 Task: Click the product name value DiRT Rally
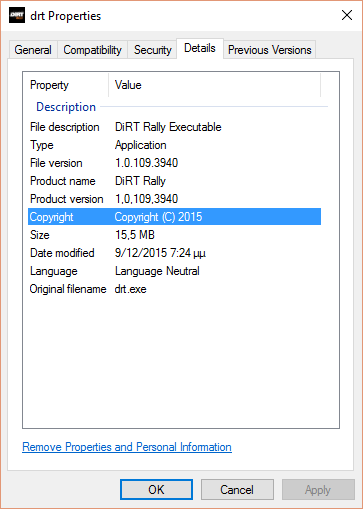140,181
